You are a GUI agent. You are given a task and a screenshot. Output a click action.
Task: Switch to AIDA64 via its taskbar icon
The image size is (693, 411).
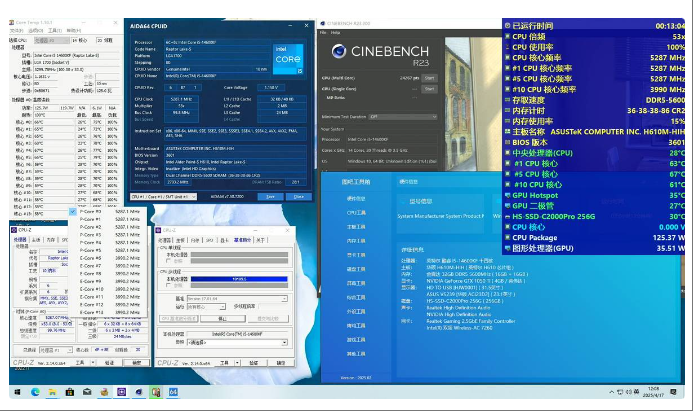[173, 392]
